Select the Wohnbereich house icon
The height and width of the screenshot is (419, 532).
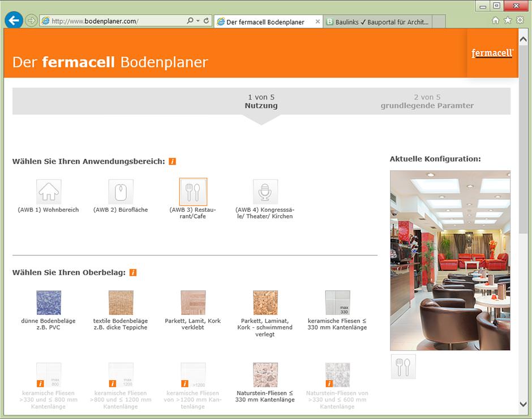point(49,192)
